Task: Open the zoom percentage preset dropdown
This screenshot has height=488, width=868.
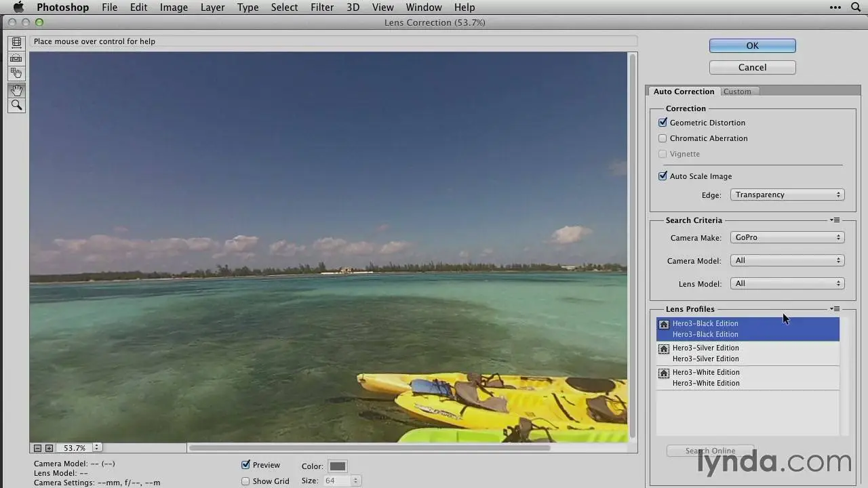Action: coord(97,448)
